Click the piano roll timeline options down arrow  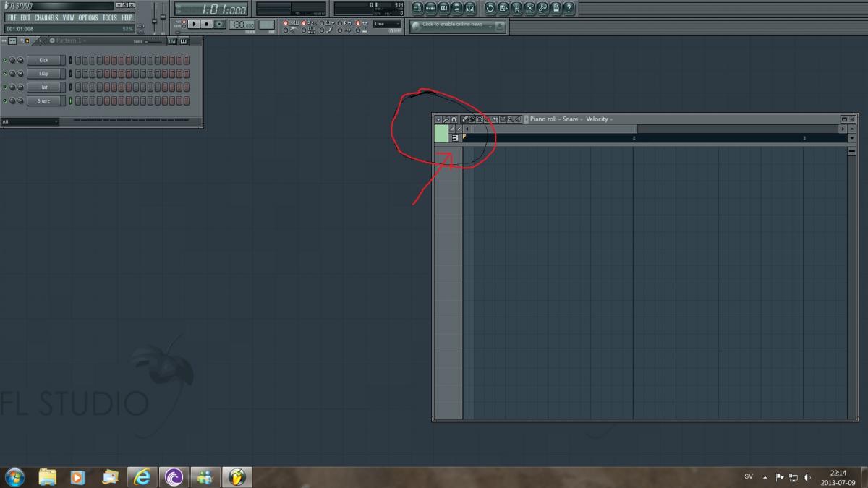pos(852,138)
